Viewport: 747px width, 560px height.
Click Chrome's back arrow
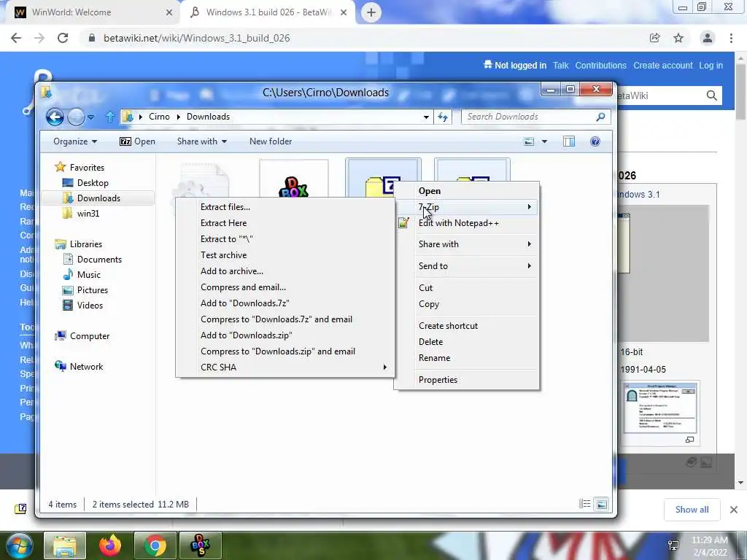[x=16, y=38]
